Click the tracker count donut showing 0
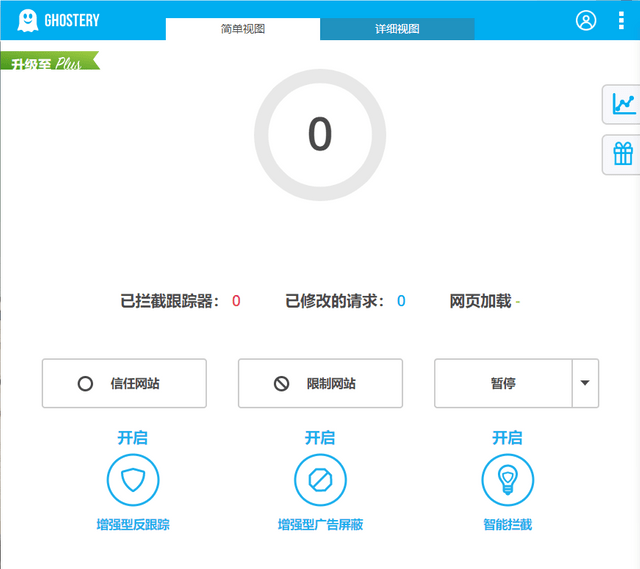The image size is (640, 569). pos(320,135)
